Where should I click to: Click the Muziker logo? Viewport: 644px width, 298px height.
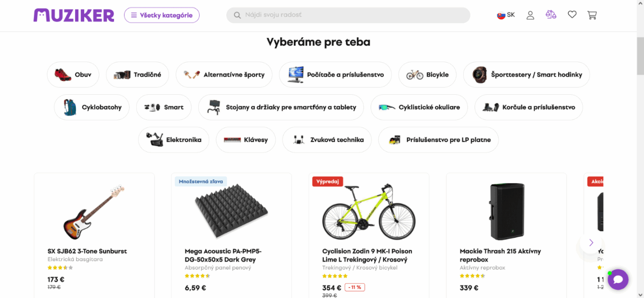click(74, 15)
